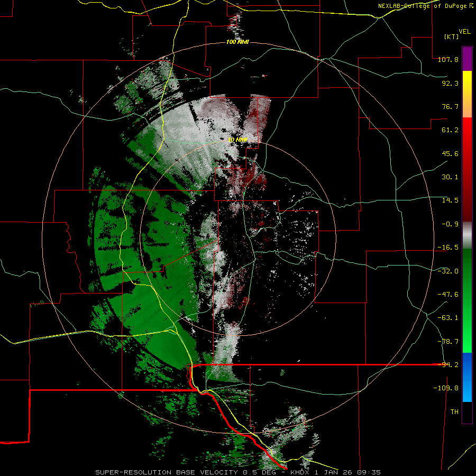Select the -94.2 velocity scale value

click(x=448, y=365)
